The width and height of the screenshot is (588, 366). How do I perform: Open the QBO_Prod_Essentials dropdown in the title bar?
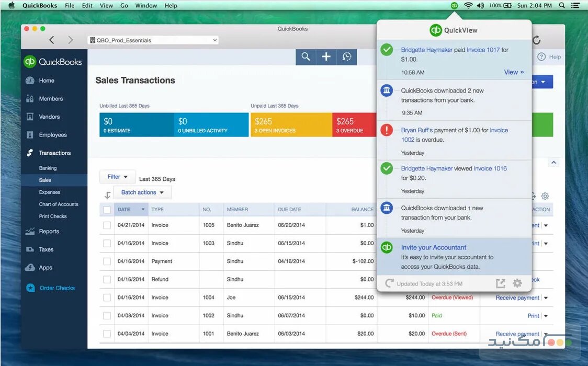coord(152,40)
